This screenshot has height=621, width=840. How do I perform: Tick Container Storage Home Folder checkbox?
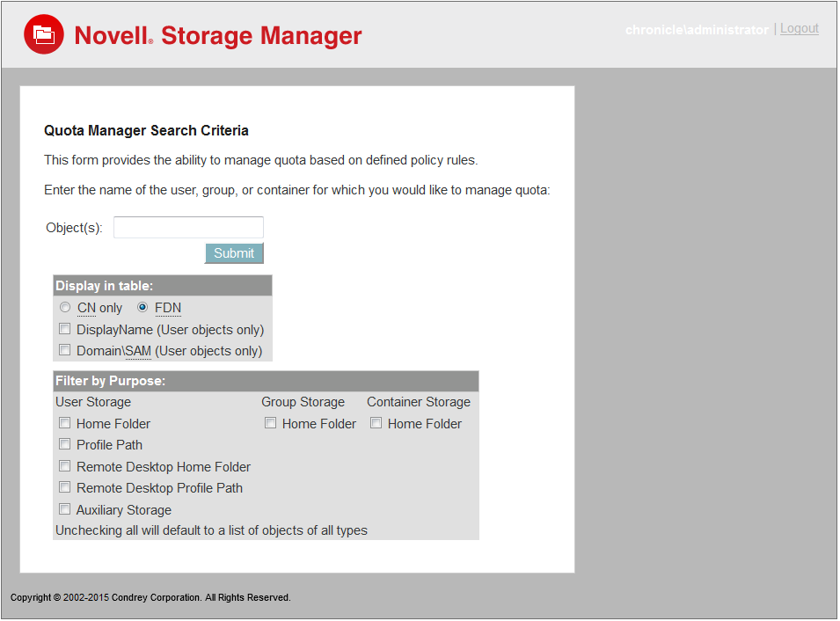376,423
